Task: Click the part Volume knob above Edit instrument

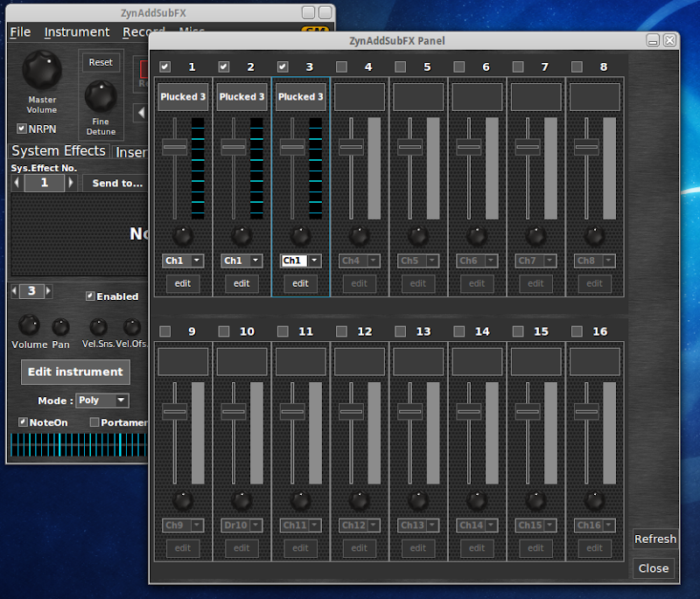Action: click(x=29, y=326)
